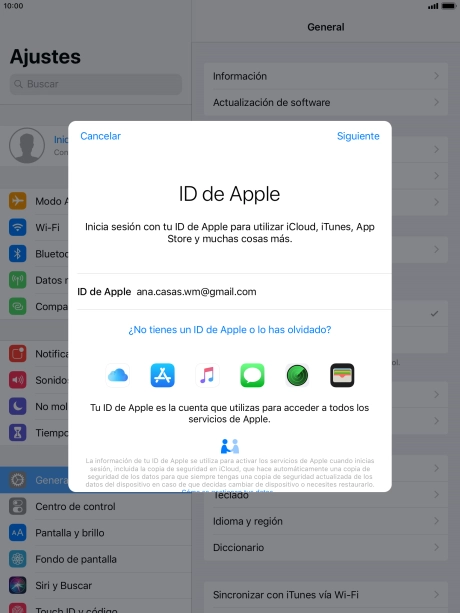Expand Actualización de software row

tap(326, 102)
